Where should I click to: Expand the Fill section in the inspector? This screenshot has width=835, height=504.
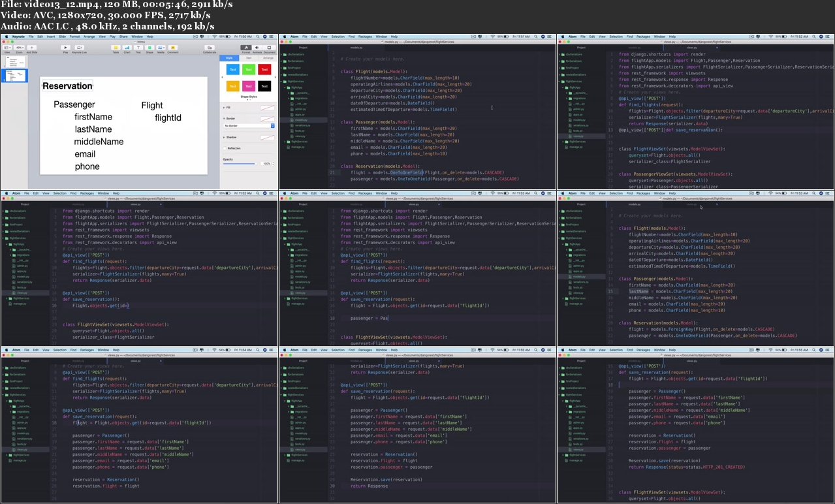tap(225, 107)
